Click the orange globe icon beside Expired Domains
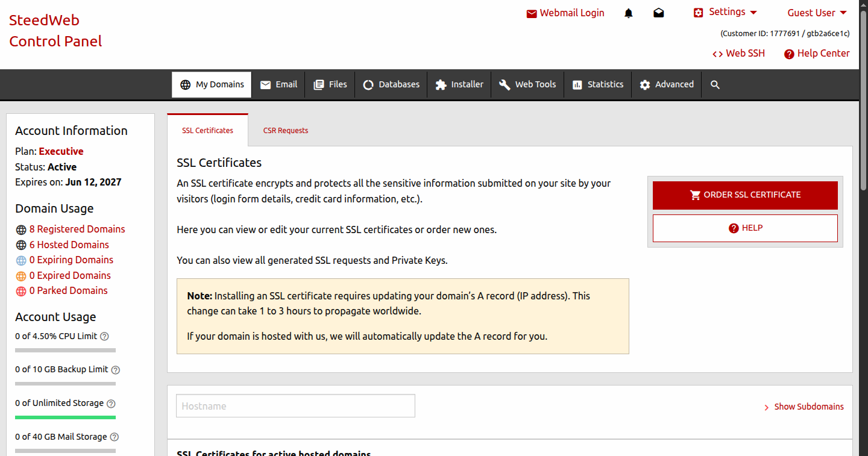 (21, 276)
